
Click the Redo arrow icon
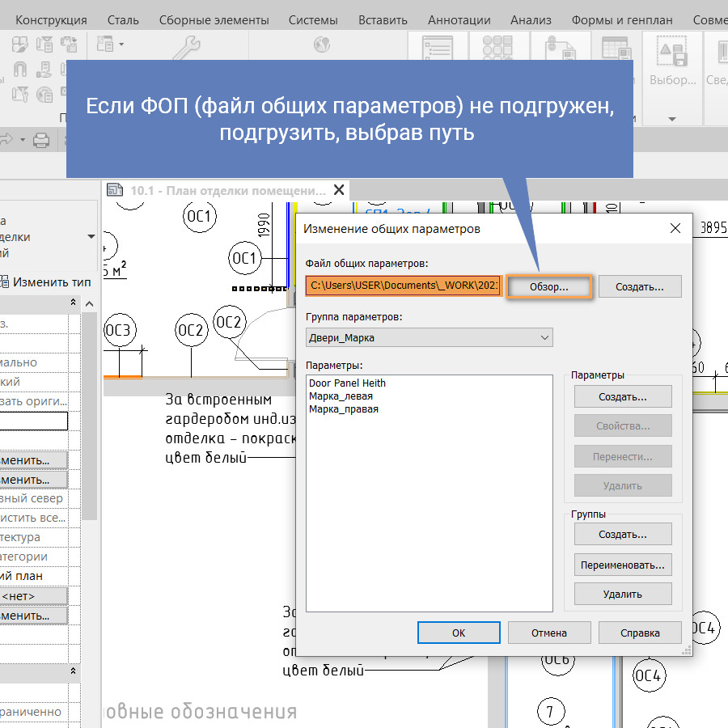[6, 138]
